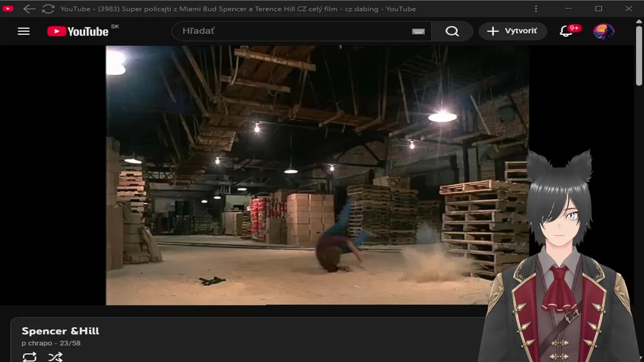Click the Vytvoriť create button
The height and width of the screenshot is (362, 644).
click(x=513, y=31)
